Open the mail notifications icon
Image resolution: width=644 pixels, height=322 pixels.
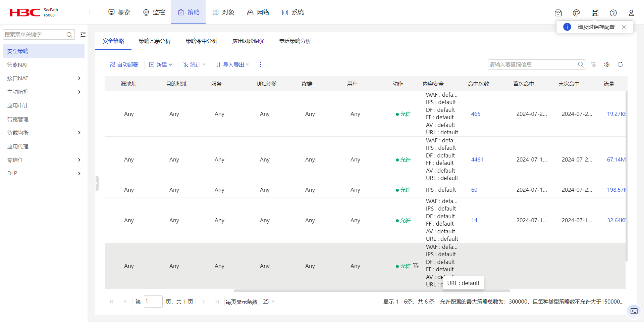[558, 13]
